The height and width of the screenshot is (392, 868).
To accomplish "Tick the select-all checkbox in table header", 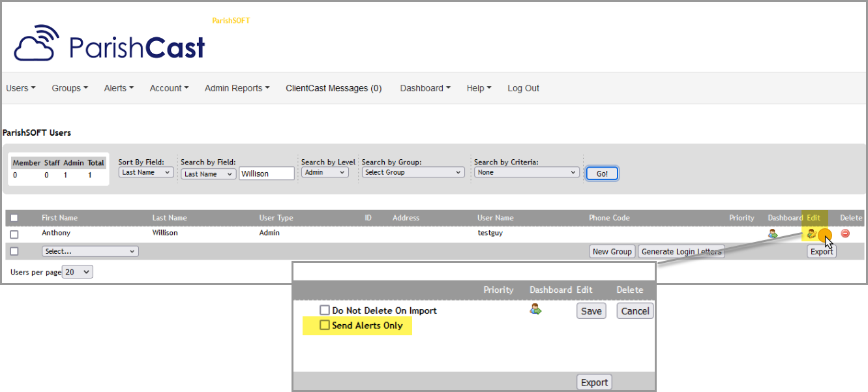I will [x=14, y=218].
